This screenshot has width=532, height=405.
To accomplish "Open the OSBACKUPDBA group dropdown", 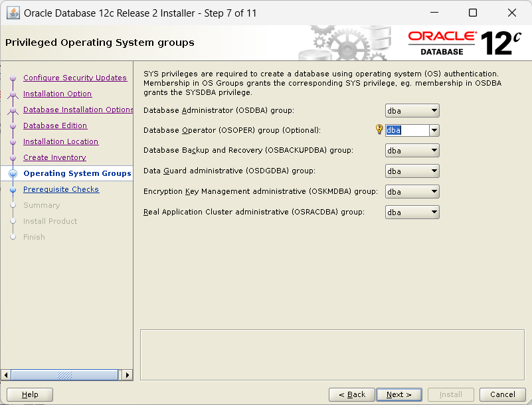I will [412, 151].
